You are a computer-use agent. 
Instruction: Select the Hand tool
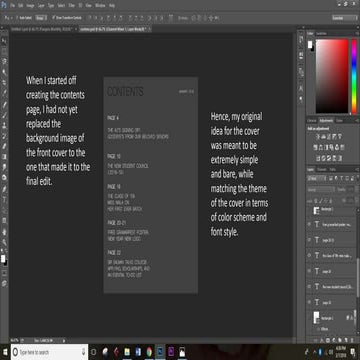[4, 231]
